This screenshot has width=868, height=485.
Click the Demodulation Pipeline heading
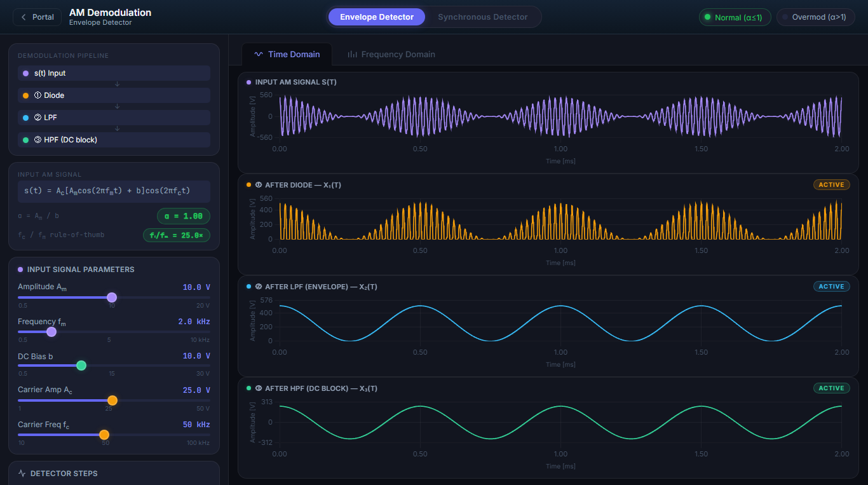coord(63,56)
